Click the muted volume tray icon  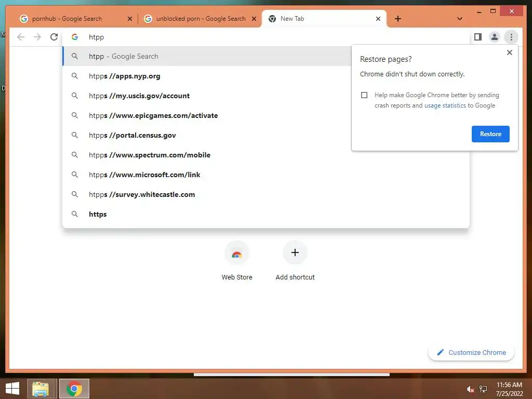click(470, 389)
